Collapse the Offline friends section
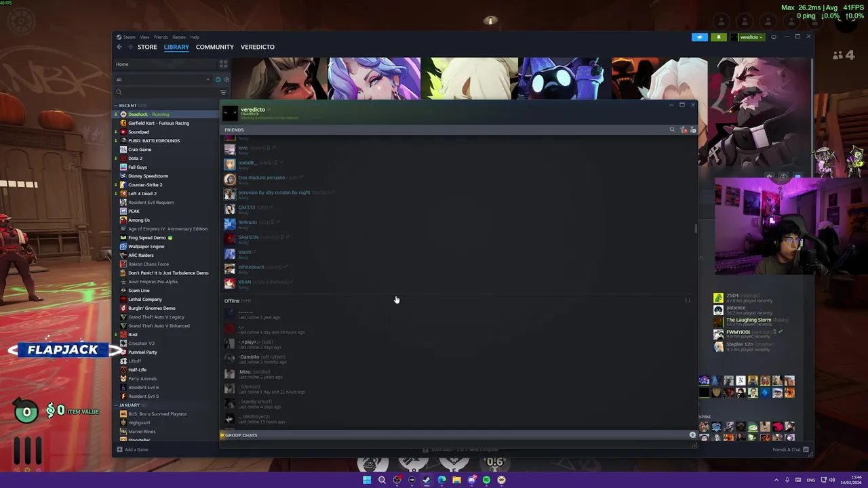The width and height of the screenshot is (868, 488). coord(238,301)
